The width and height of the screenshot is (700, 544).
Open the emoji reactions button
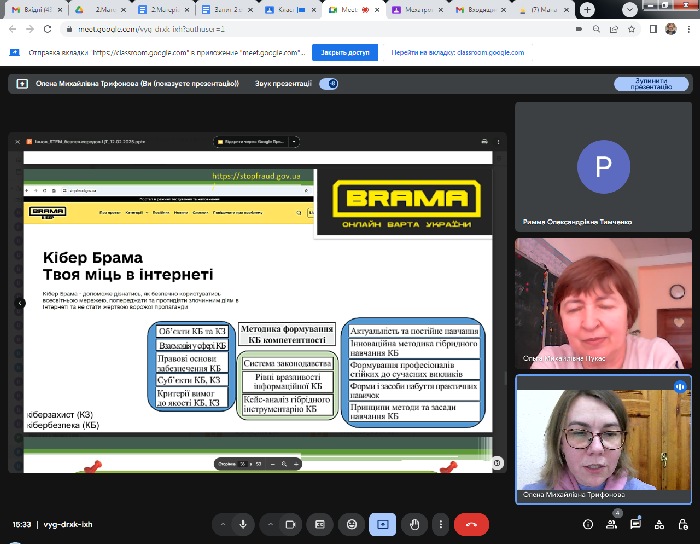(351, 523)
